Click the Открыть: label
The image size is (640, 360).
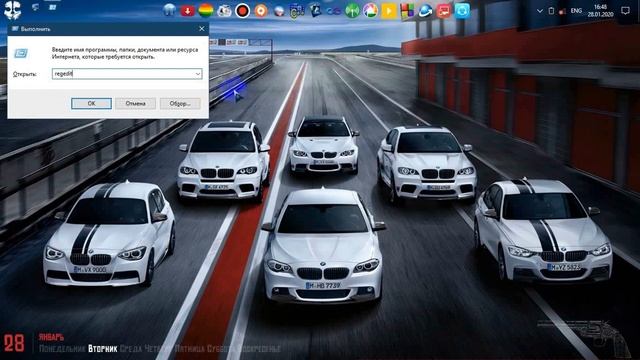pos(24,74)
